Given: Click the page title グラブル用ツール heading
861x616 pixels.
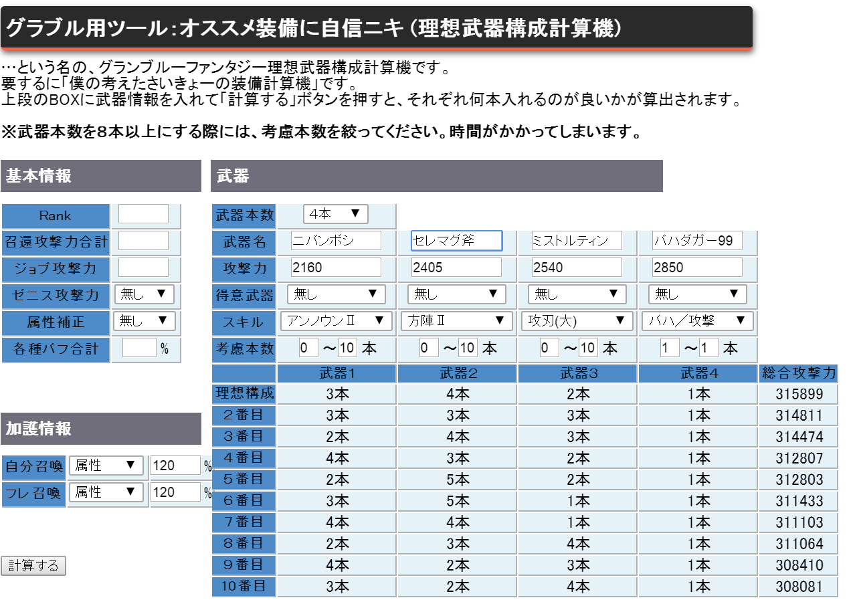Looking at the screenshot, I should point(377,28).
